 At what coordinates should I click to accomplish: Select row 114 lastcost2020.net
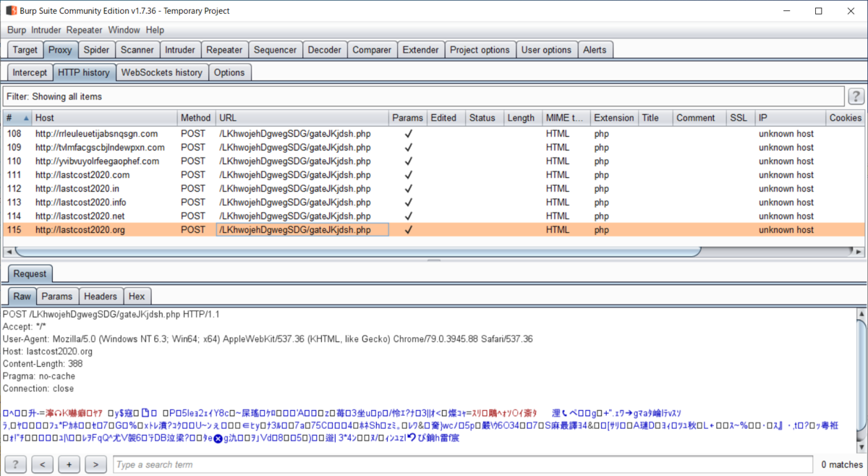(434, 216)
